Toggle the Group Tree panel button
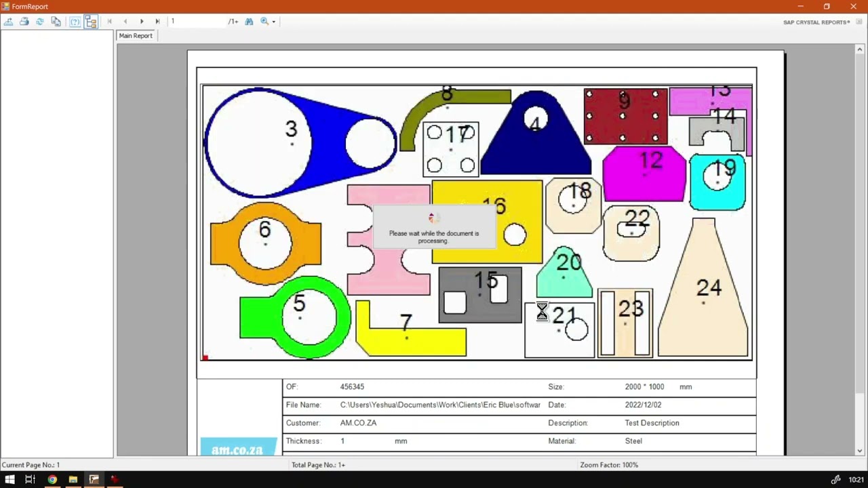This screenshot has height=488, width=868. [91, 22]
